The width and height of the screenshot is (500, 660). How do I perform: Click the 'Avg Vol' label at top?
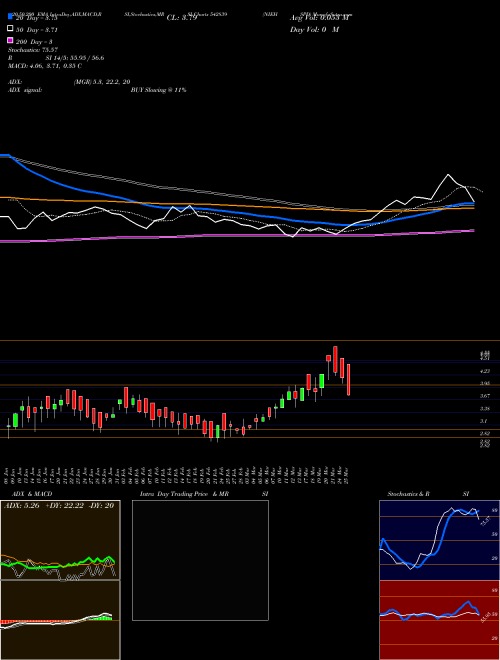pyautogui.click(x=320, y=17)
